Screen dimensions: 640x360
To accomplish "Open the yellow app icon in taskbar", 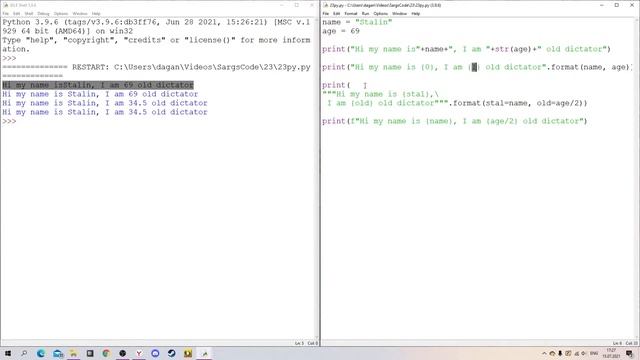I will (x=188, y=353).
